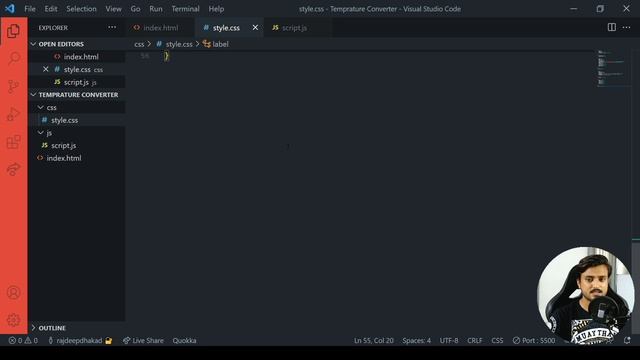This screenshot has height=360, width=640.
Task: Open style.css in the css folder
Action: [77, 120]
